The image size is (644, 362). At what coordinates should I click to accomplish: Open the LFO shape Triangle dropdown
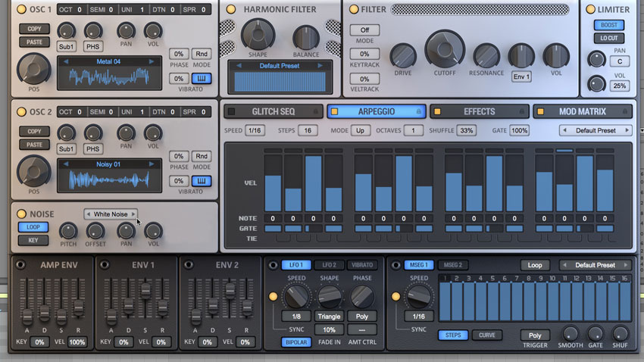(x=329, y=317)
